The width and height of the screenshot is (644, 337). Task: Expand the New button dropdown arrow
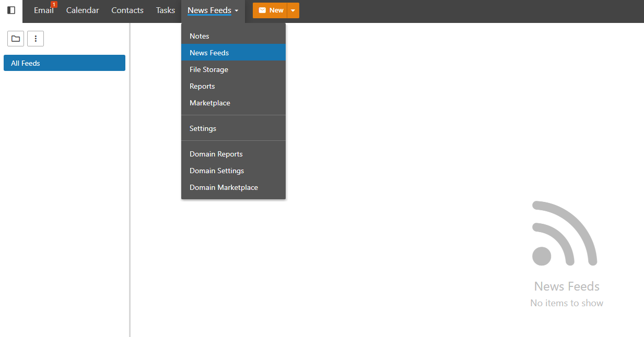tap(293, 10)
